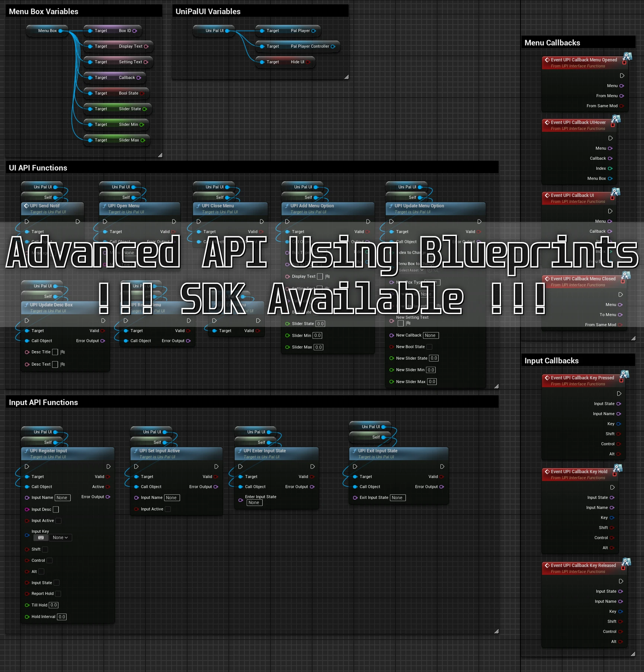
Task: Click the From Same Mod pin on Menu Opened
Action: point(622,106)
